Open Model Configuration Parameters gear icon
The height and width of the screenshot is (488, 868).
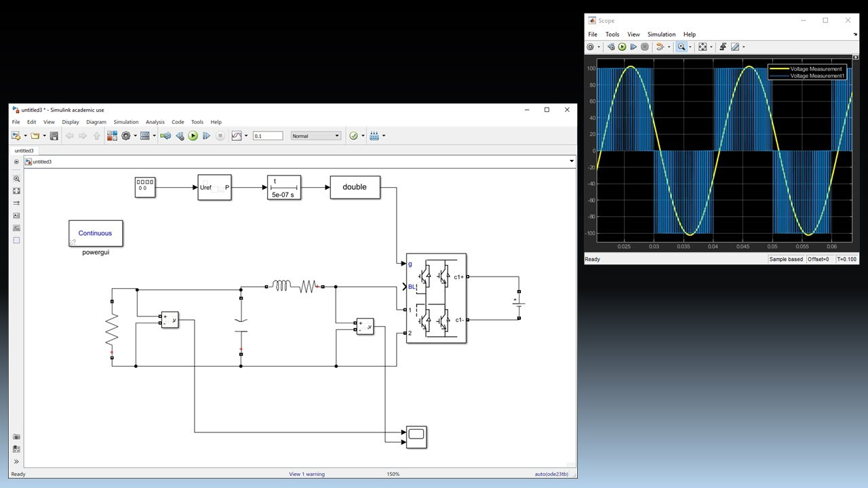tap(126, 136)
